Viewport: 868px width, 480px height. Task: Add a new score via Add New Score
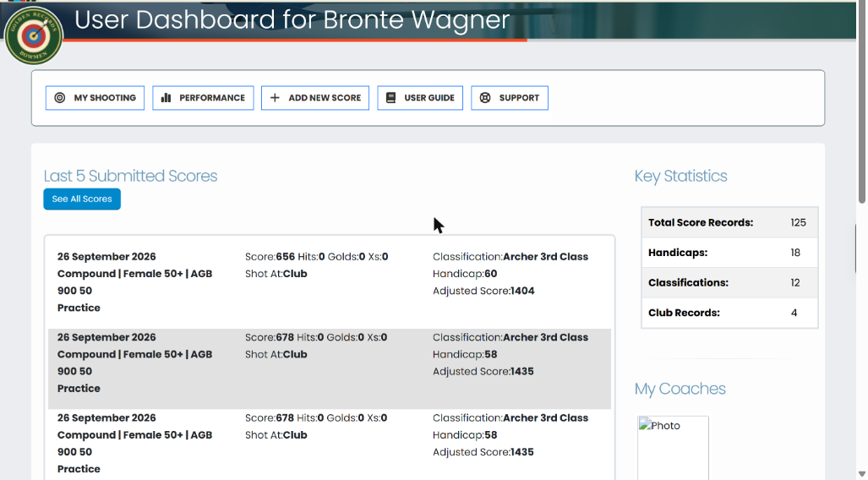[x=315, y=98]
